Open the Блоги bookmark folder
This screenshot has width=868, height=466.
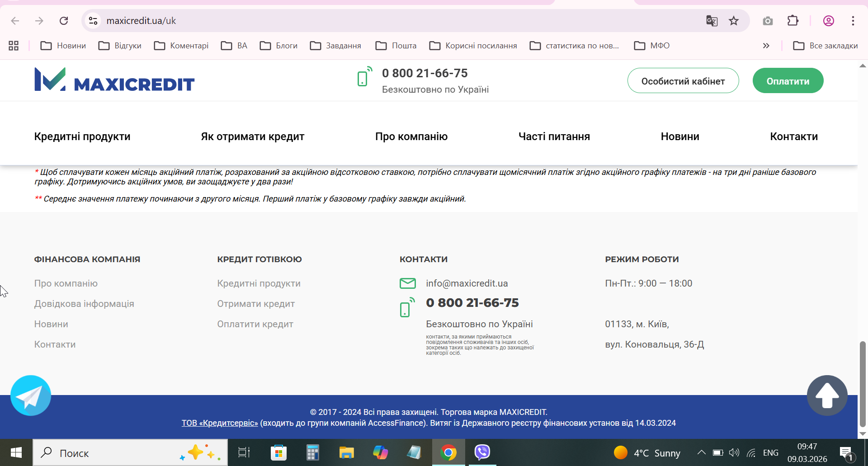[278, 46]
